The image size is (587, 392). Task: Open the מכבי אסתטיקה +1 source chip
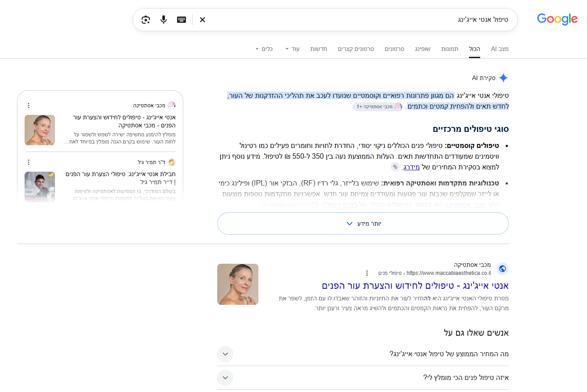377,107
